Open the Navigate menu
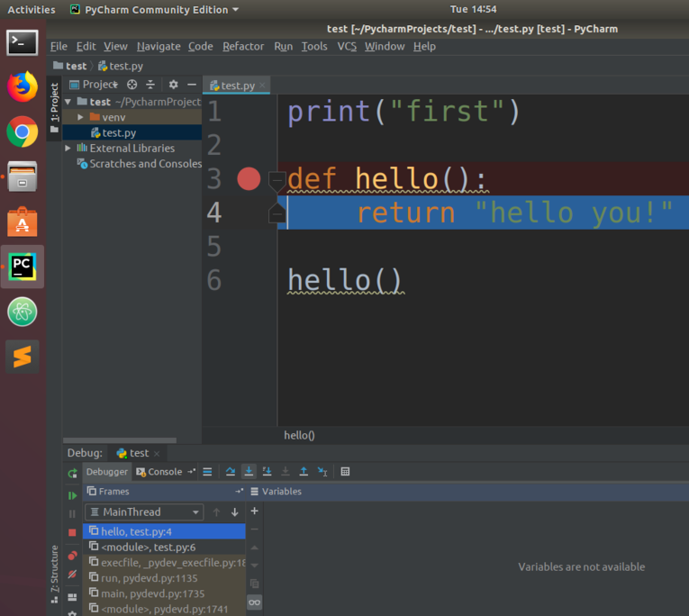 (x=159, y=47)
